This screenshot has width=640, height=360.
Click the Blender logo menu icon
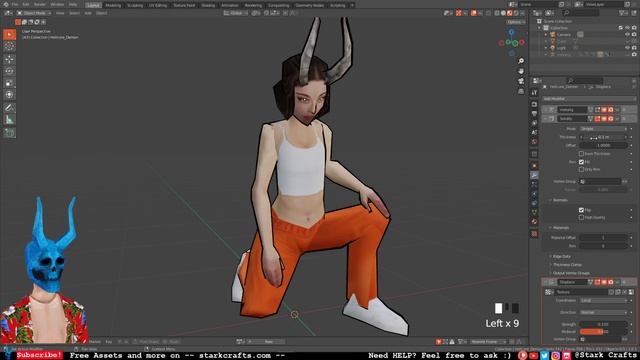tap(6, 4)
